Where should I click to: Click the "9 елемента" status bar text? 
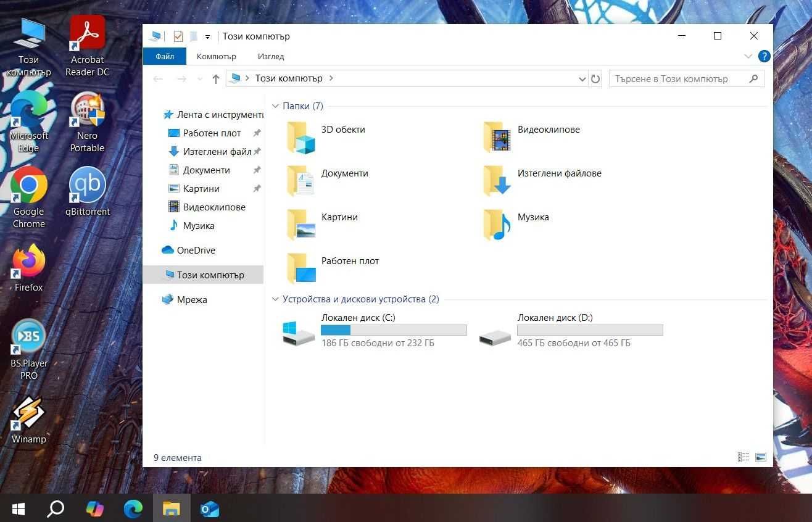coord(178,458)
